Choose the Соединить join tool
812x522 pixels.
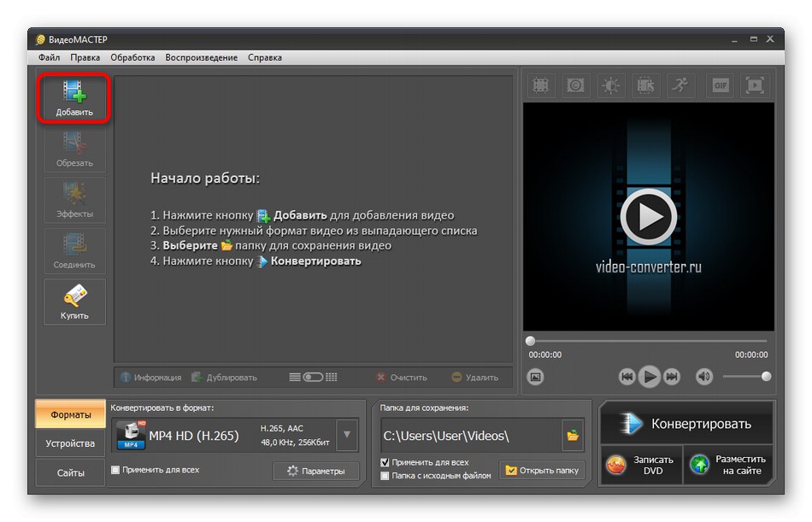point(74,250)
